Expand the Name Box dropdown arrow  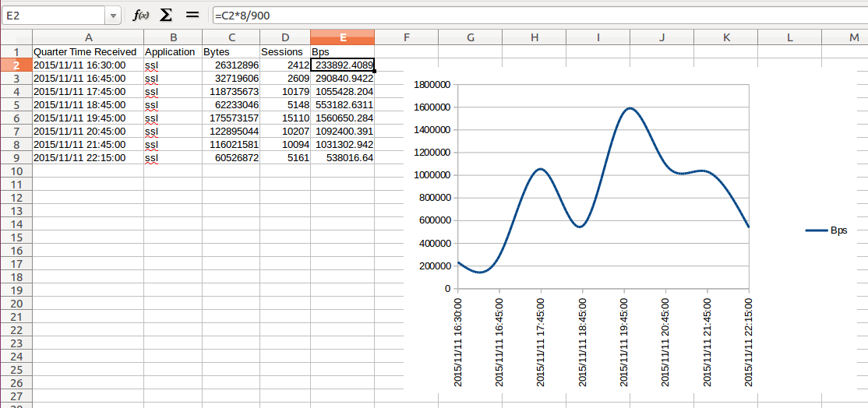(115, 16)
